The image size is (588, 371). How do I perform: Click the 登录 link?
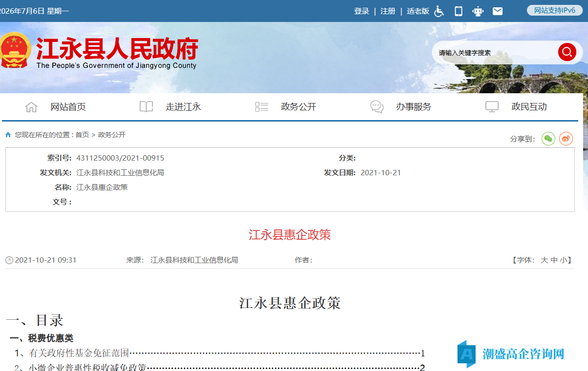pyautogui.click(x=361, y=11)
